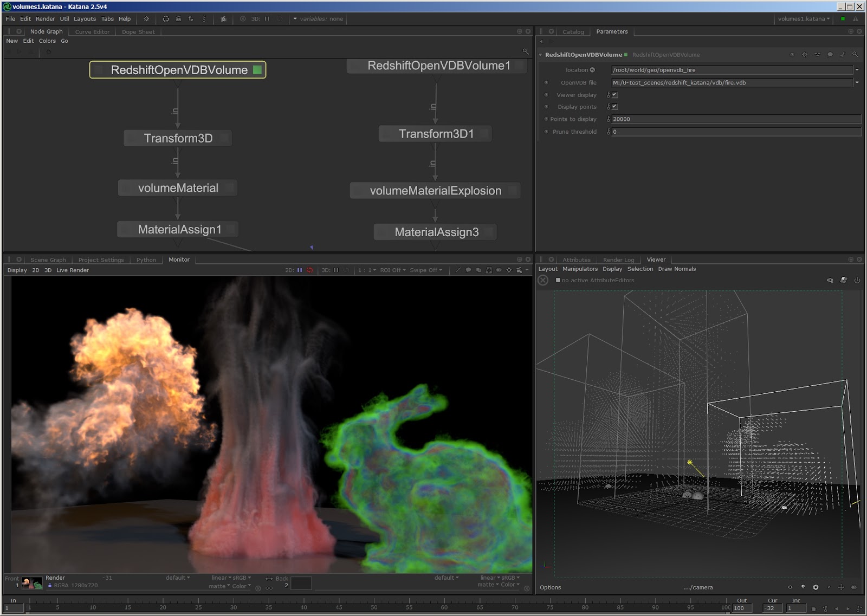Click the node graph select icon in parameters header

817,55
